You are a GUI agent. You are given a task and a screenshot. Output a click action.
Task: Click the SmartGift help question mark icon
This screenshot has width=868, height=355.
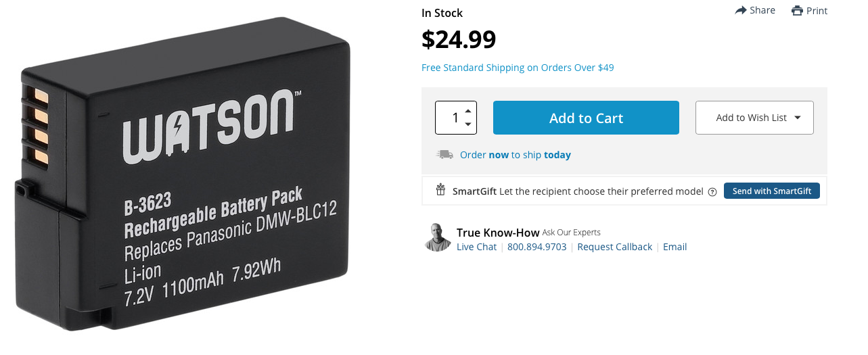click(712, 191)
